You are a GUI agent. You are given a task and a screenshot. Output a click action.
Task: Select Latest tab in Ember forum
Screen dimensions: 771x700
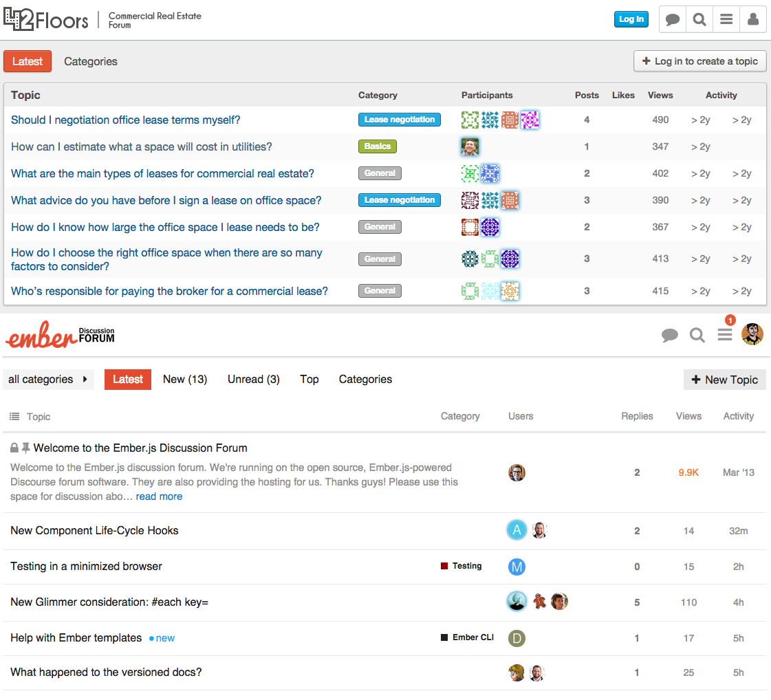pos(128,379)
